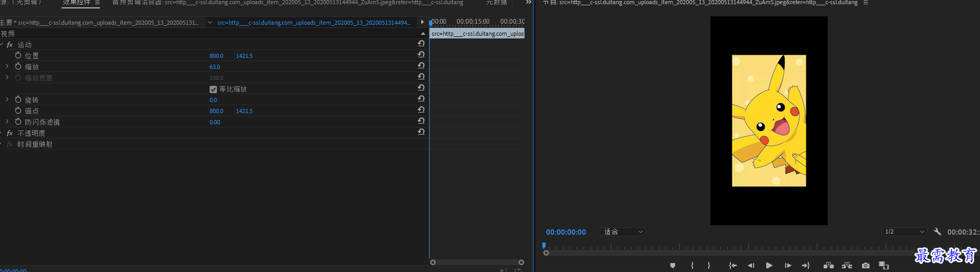The height and width of the screenshot is (272, 980).
Task: Click the blue sequence clip name link
Action: 313,23
